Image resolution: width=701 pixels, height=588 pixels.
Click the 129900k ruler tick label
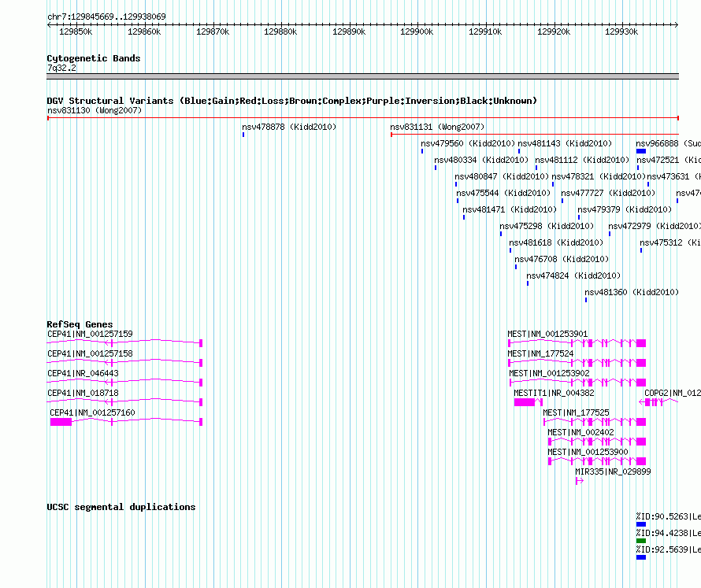point(417,31)
